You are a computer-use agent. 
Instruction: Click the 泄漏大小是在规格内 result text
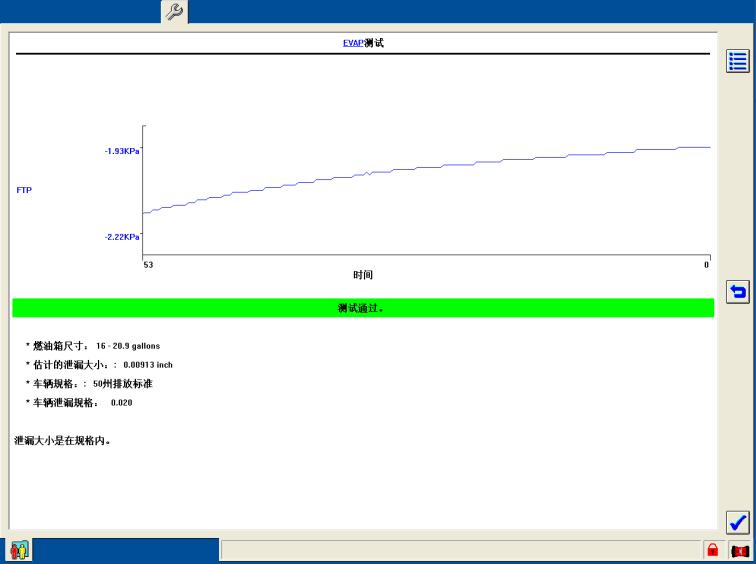click(61, 440)
